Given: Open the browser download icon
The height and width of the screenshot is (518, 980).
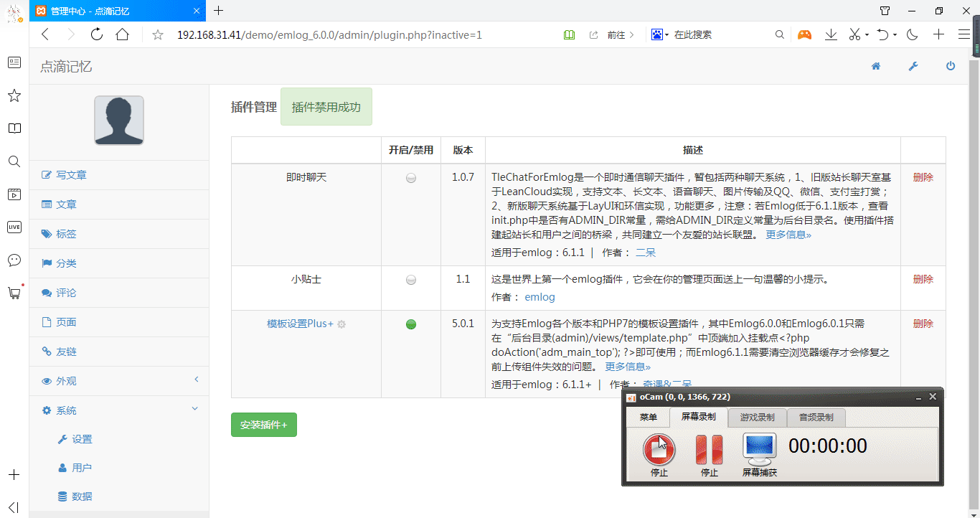Looking at the screenshot, I should [x=831, y=34].
